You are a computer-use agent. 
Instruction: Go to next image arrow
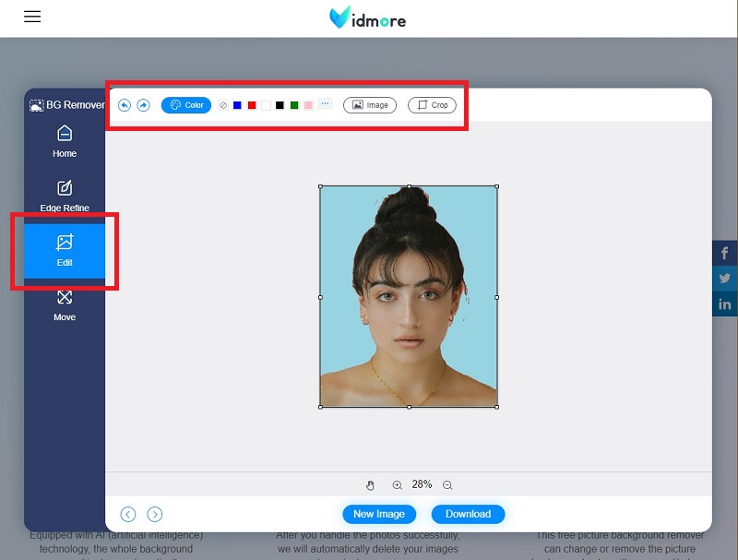click(155, 514)
